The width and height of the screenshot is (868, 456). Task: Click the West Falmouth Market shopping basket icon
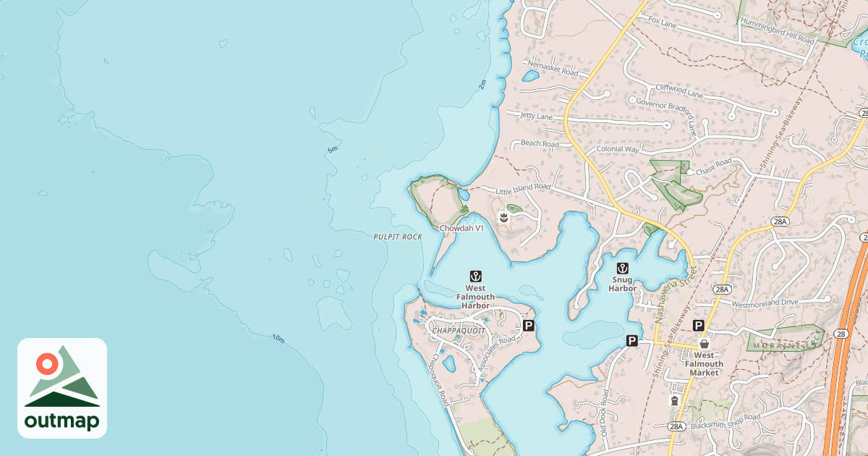tap(704, 345)
